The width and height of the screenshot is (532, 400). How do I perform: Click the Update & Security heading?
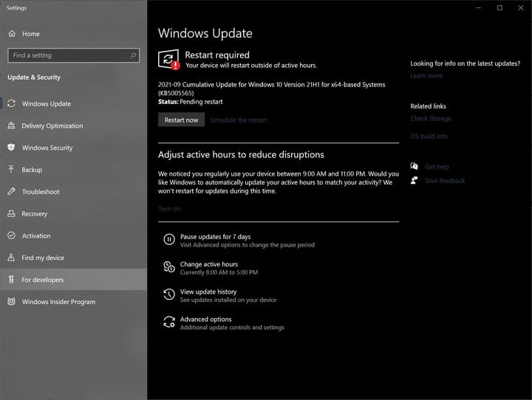[34, 77]
